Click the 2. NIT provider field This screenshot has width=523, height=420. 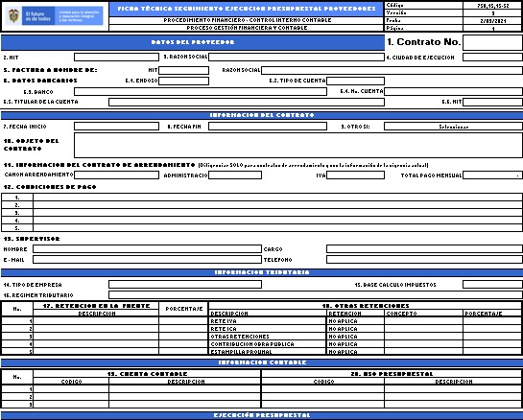(x=116, y=57)
